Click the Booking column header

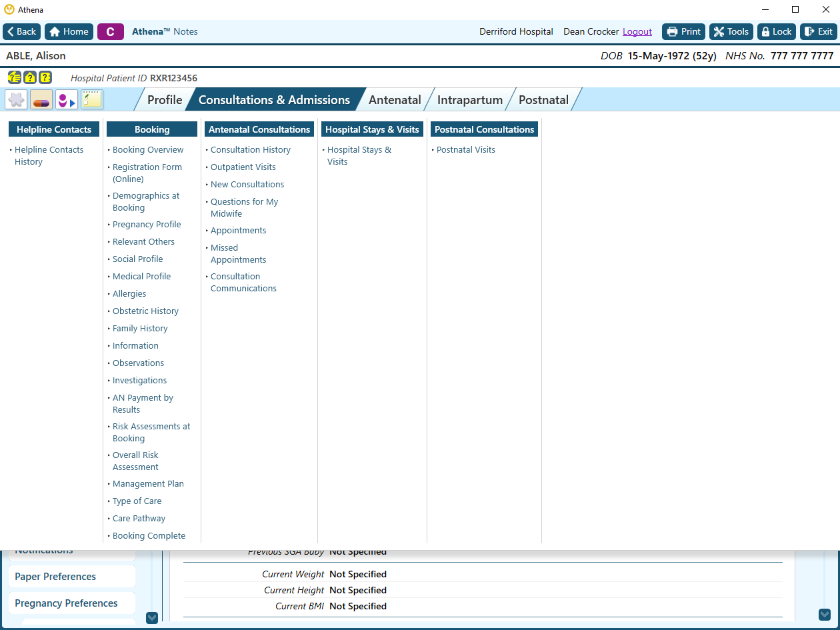coord(152,129)
